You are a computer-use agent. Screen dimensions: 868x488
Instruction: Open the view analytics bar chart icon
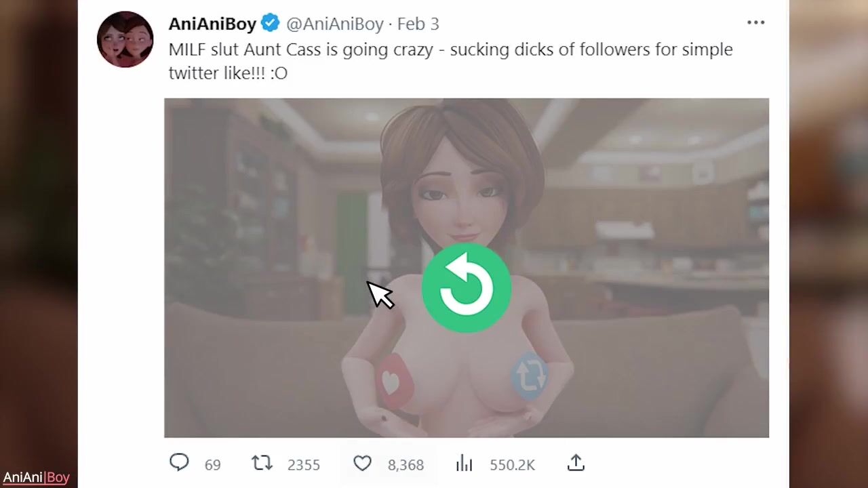pyautogui.click(x=464, y=464)
